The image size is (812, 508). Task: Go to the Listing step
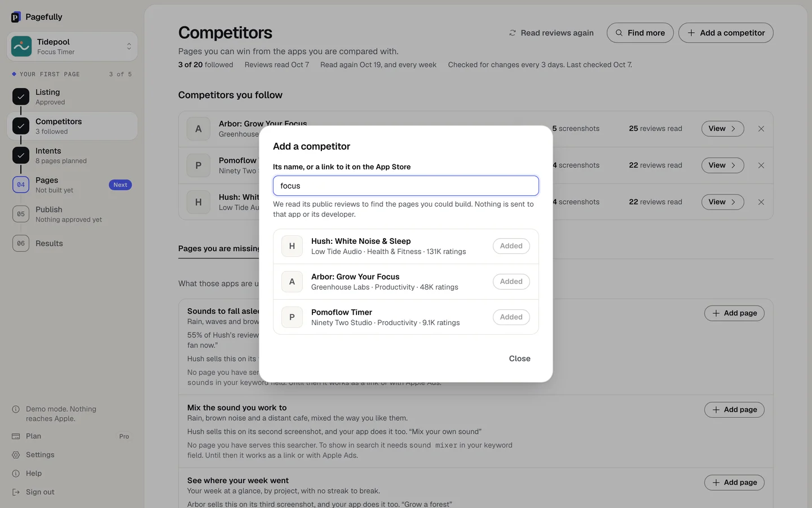coord(72,97)
